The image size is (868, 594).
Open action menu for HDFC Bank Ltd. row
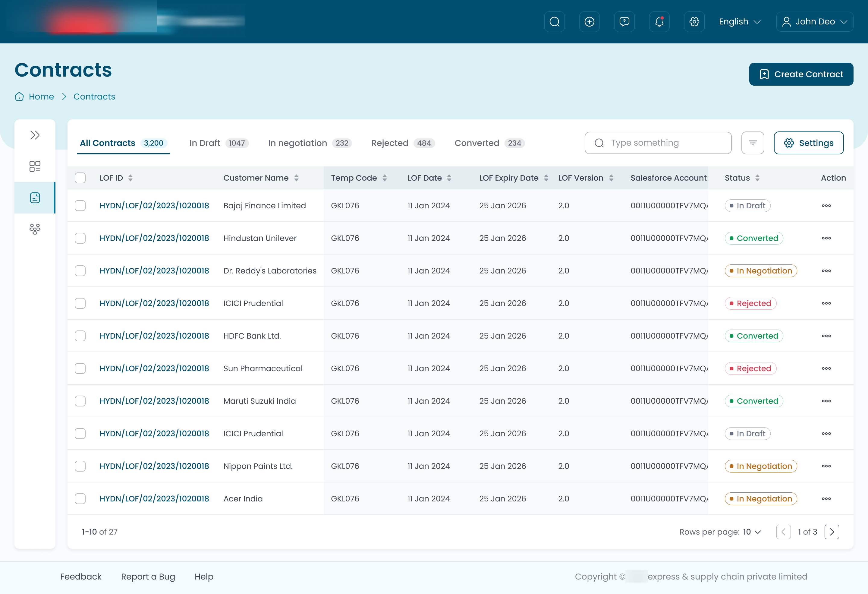coord(826,336)
